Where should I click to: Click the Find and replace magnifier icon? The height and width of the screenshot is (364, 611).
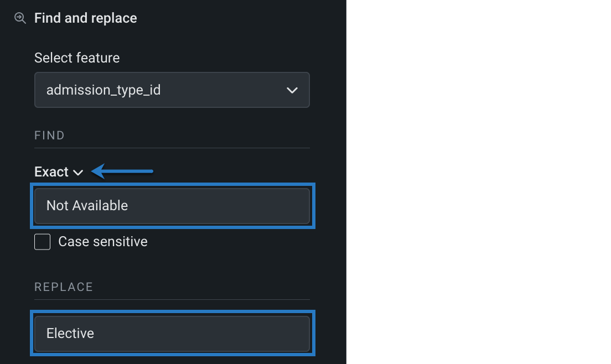coord(20,18)
